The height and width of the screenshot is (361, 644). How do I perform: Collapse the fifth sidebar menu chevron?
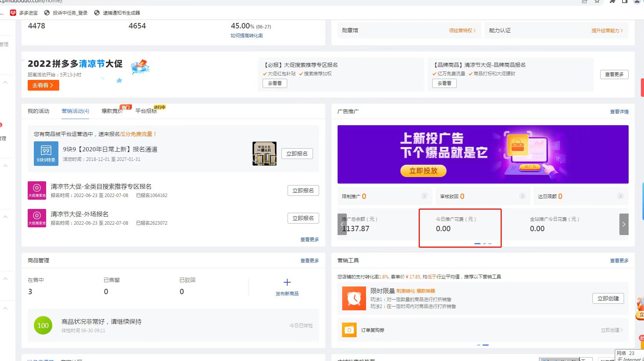point(5,308)
